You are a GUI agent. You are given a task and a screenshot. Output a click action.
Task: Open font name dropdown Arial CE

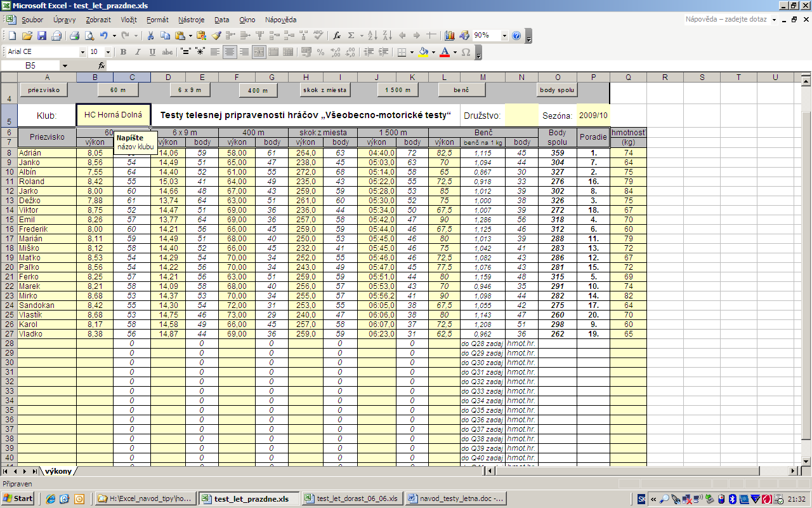point(82,52)
